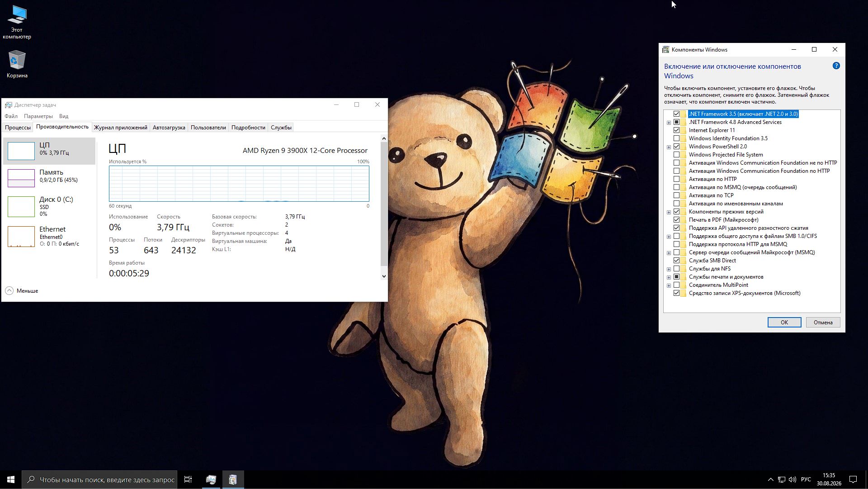Expand MultiPoint Connector node
The height and width of the screenshot is (489, 868).
pos(669,285)
